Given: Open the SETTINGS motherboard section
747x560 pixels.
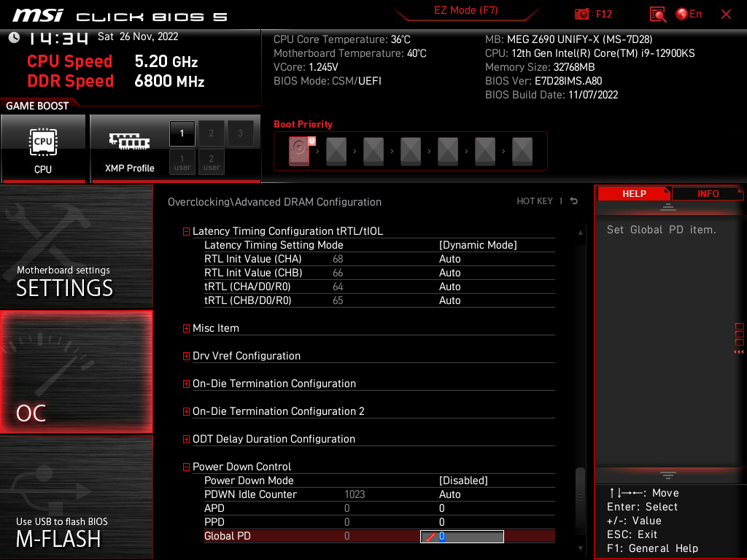Looking at the screenshot, I should point(76,246).
